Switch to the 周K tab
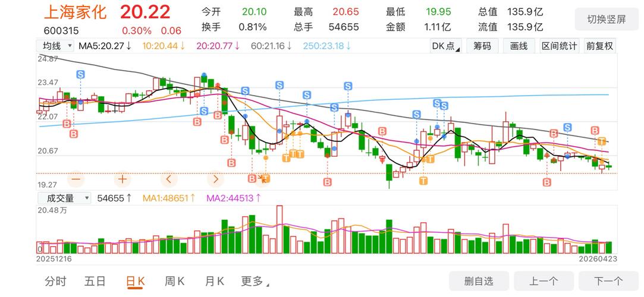 [175, 282]
